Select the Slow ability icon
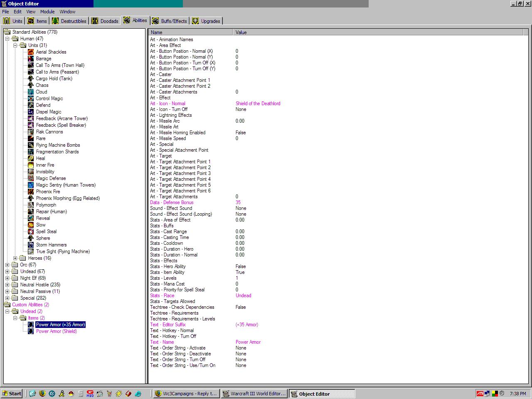The width and height of the screenshot is (532, 399). coord(31,225)
